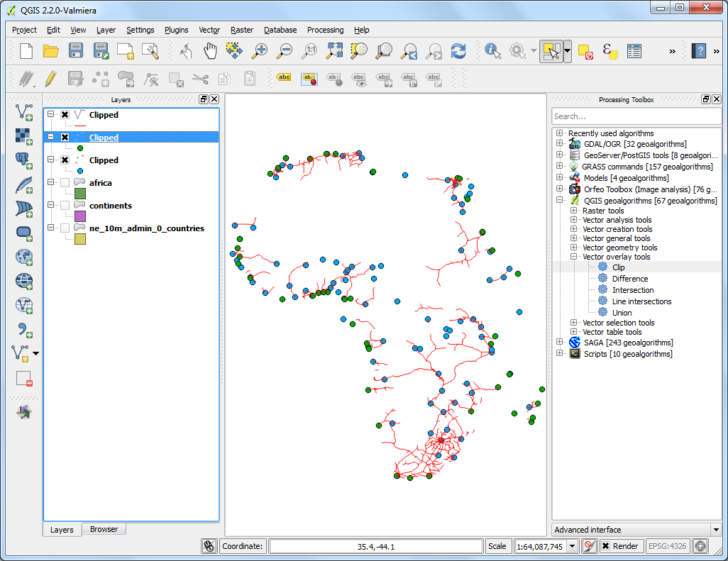Screen dimensions: 728x561
Task: Click the EPSG:4326 CRS status button
Action: [x=667, y=546]
